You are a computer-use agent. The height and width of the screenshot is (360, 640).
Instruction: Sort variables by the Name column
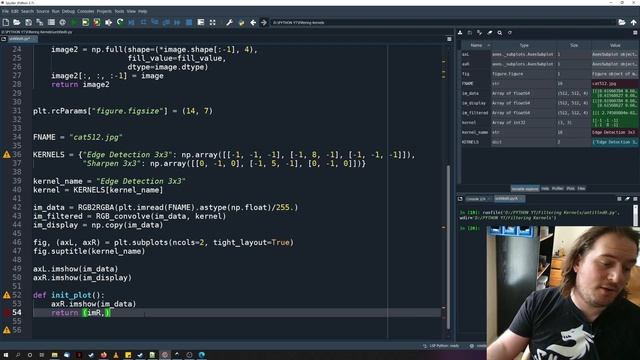(476, 45)
